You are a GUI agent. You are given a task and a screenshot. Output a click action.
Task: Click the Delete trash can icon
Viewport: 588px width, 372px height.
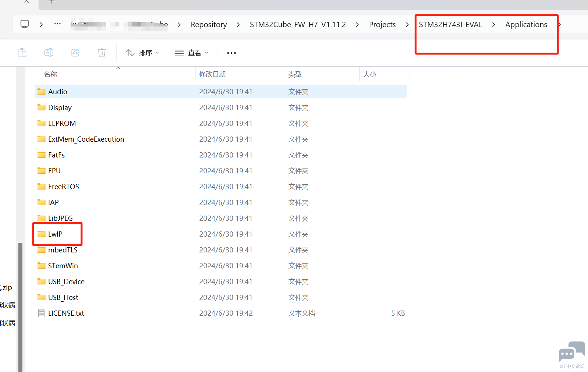click(x=102, y=53)
